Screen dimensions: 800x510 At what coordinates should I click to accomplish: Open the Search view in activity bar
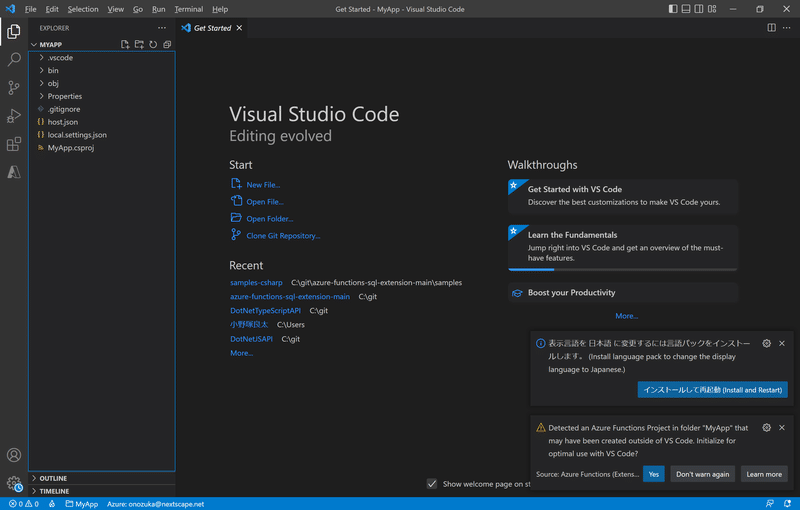coord(14,60)
